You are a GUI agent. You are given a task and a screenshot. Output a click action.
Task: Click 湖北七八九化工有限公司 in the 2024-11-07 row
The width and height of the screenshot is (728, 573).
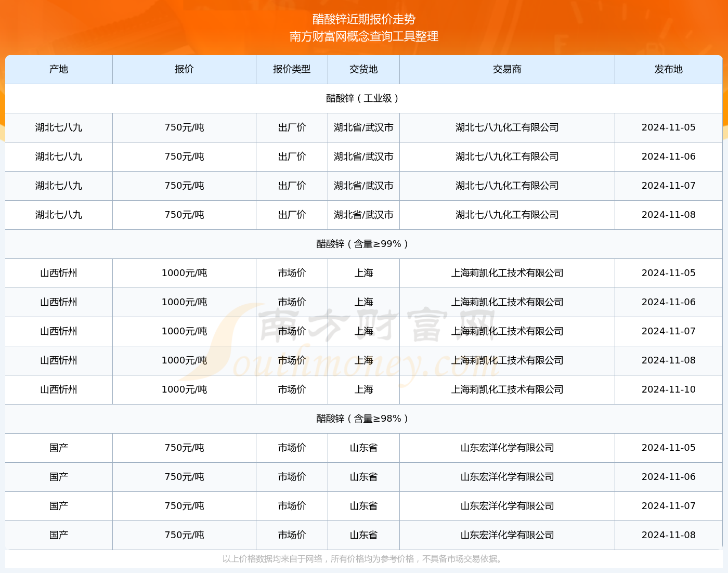(x=507, y=186)
